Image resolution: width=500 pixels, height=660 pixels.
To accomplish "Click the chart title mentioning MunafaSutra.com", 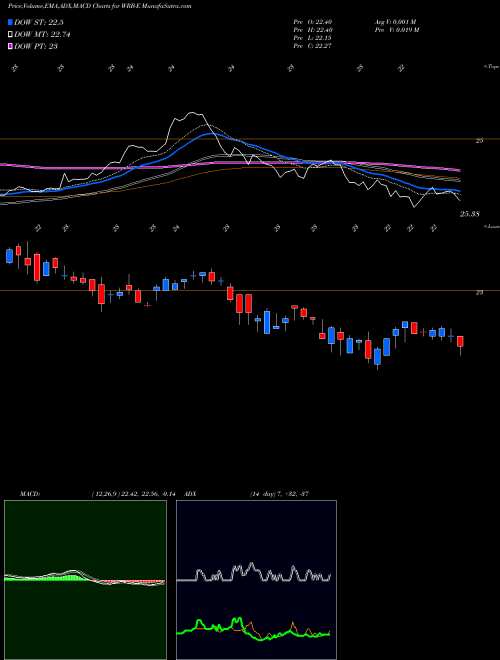I will click(x=99, y=6).
